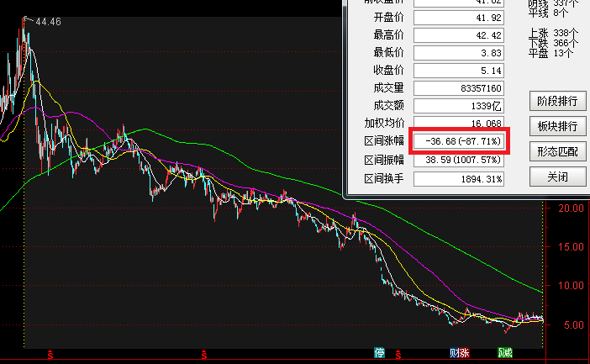
Task: Close the statistics panel with 关闭
Action: pyautogui.click(x=557, y=177)
